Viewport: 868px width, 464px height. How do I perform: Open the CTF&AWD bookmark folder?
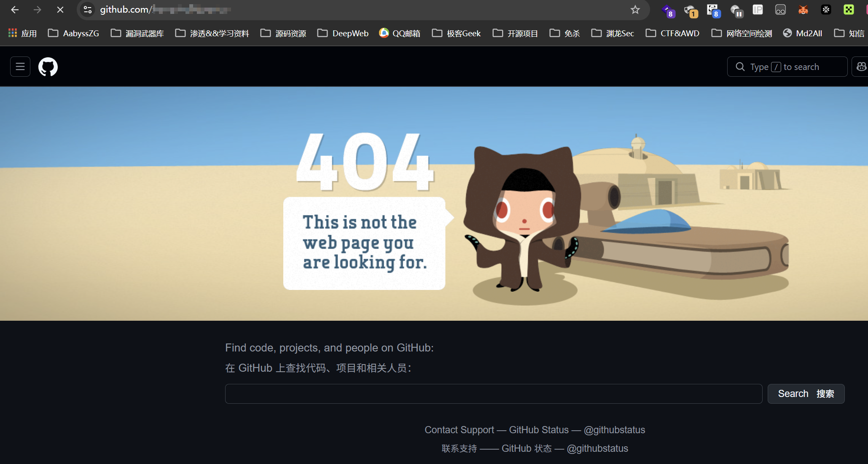pos(673,33)
